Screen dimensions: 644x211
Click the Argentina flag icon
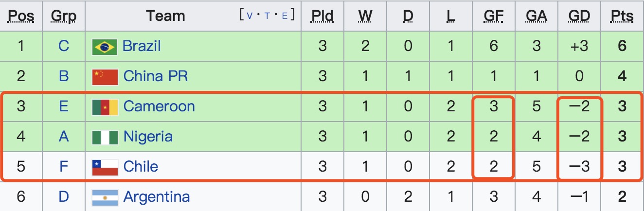pos(105,197)
